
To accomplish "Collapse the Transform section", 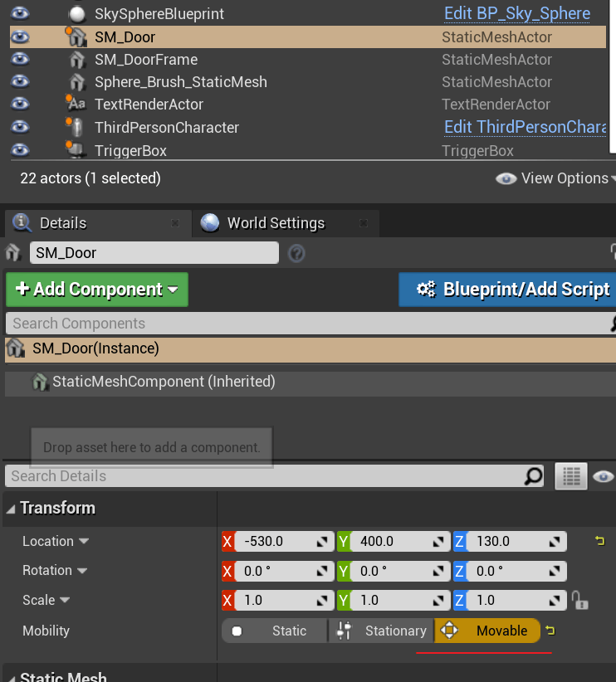I will point(11,509).
